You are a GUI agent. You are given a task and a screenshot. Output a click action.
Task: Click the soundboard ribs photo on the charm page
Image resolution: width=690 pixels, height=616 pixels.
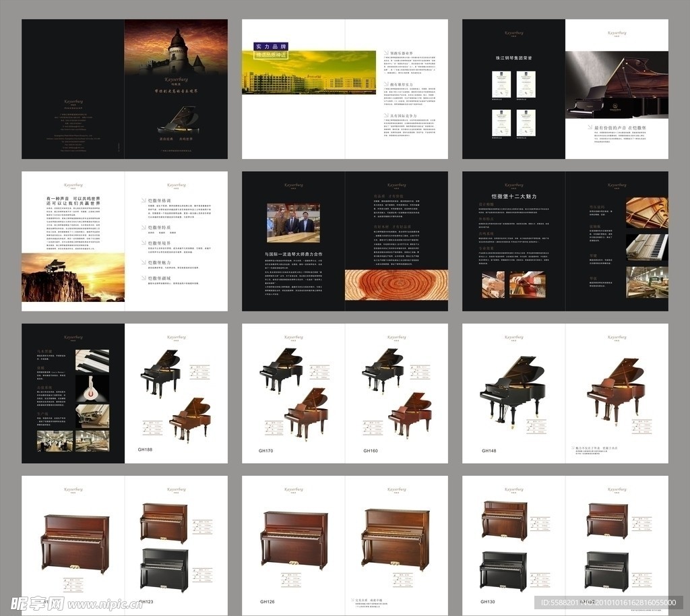pyautogui.click(x=647, y=212)
